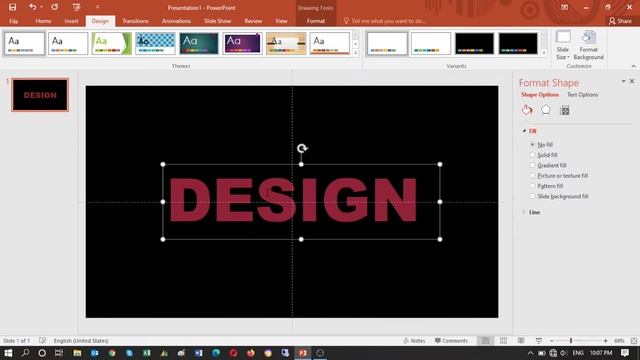
Task: Open Customize Quick Access Toolbar dropdown
Action: 98,7
